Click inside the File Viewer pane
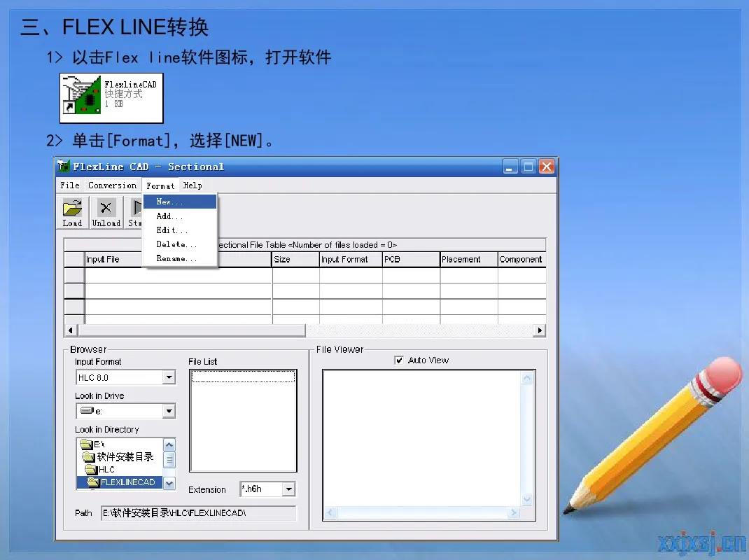Image resolution: width=749 pixels, height=560 pixels. click(422, 439)
